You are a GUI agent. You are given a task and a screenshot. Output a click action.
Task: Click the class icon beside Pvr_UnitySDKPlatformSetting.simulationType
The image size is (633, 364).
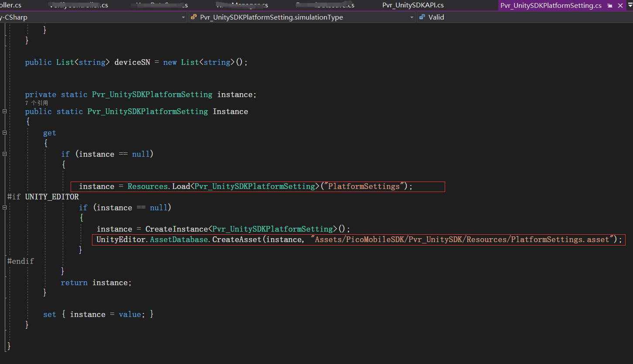pos(194,17)
